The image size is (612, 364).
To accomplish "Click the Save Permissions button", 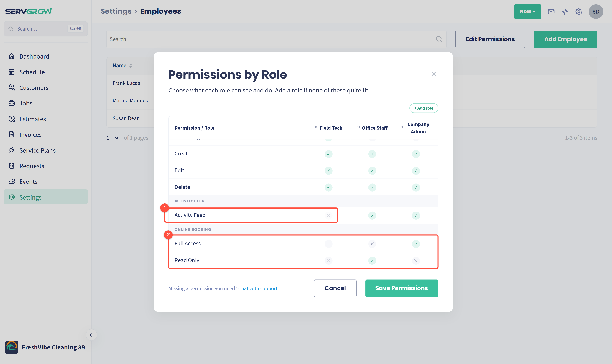I will pos(401,288).
